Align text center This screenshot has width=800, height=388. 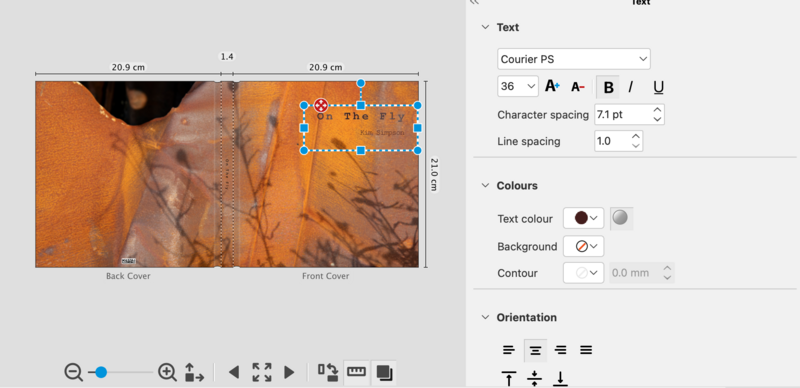click(535, 350)
